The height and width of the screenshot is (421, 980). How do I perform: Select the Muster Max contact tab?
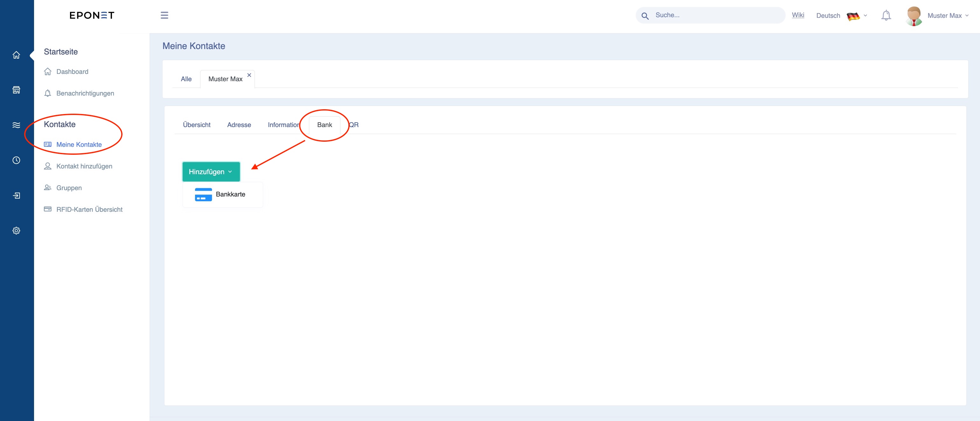coord(225,79)
